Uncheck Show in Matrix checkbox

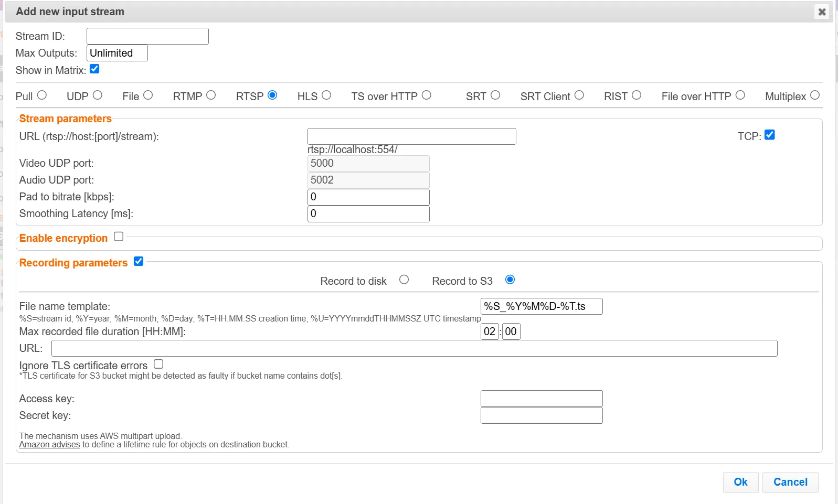(94, 69)
